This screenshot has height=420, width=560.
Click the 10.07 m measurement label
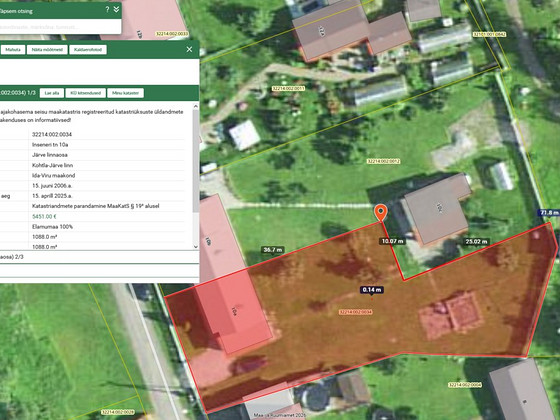point(392,241)
